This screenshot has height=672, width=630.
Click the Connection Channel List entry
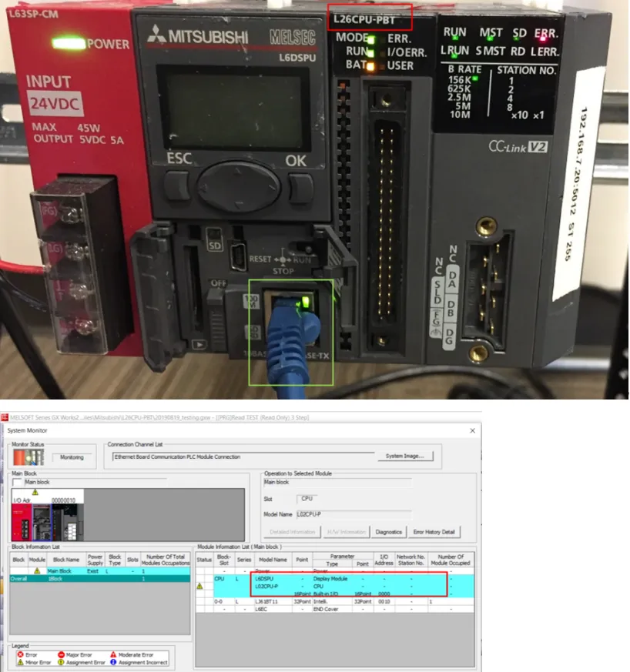coord(243,457)
